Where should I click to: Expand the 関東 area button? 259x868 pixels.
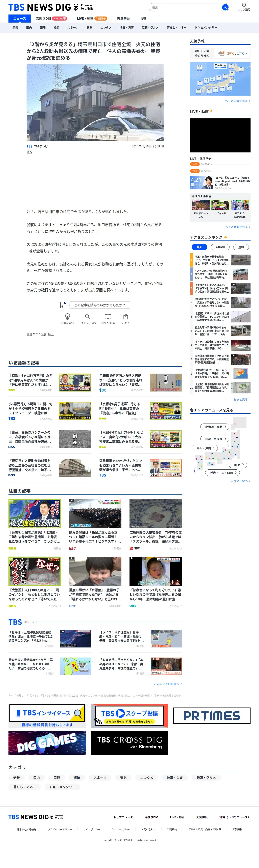point(238,465)
